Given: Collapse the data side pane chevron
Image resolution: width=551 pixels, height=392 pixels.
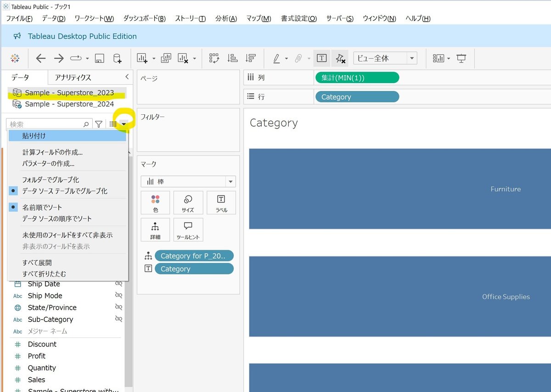Looking at the screenshot, I should [127, 77].
